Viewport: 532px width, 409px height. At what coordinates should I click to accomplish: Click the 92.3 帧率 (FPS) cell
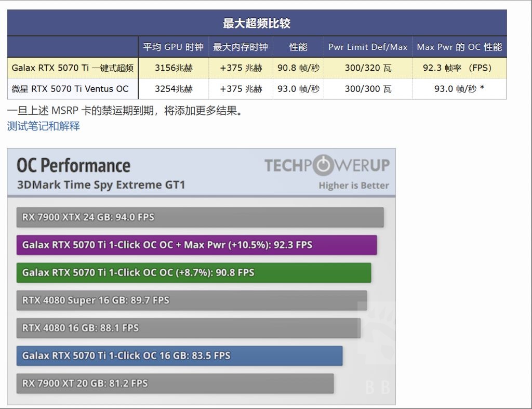(x=458, y=68)
